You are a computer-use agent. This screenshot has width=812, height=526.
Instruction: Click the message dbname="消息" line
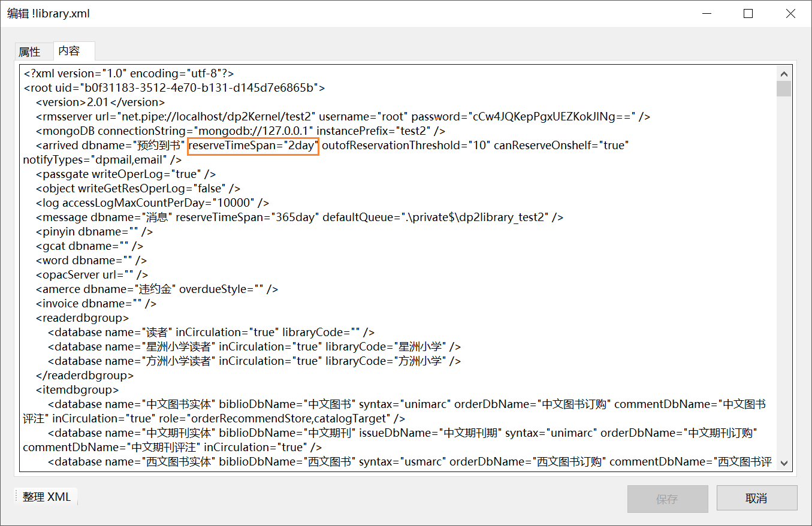pos(299,217)
